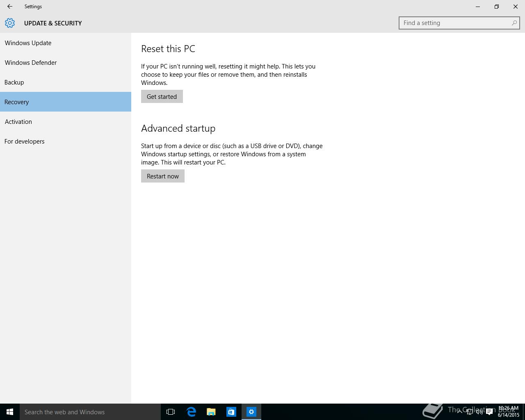Open File Explorer from the taskbar
The image size is (525, 420).
pyautogui.click(x=211, y=412)
